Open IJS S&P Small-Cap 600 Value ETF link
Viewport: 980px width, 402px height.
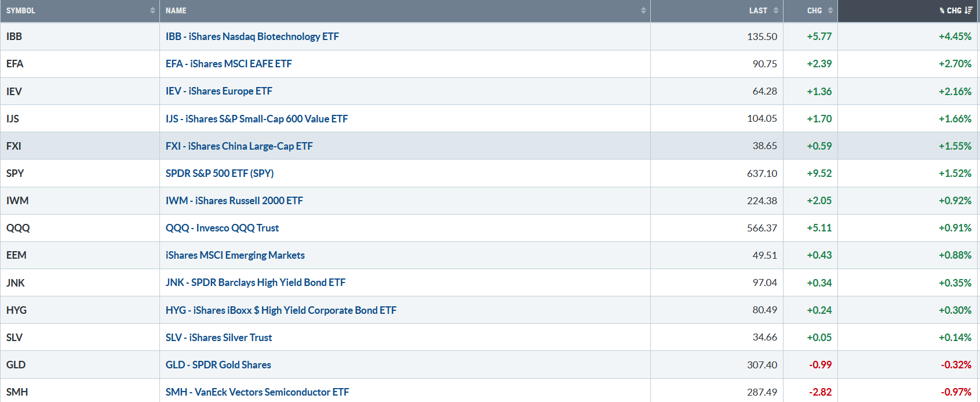(256, 119)
